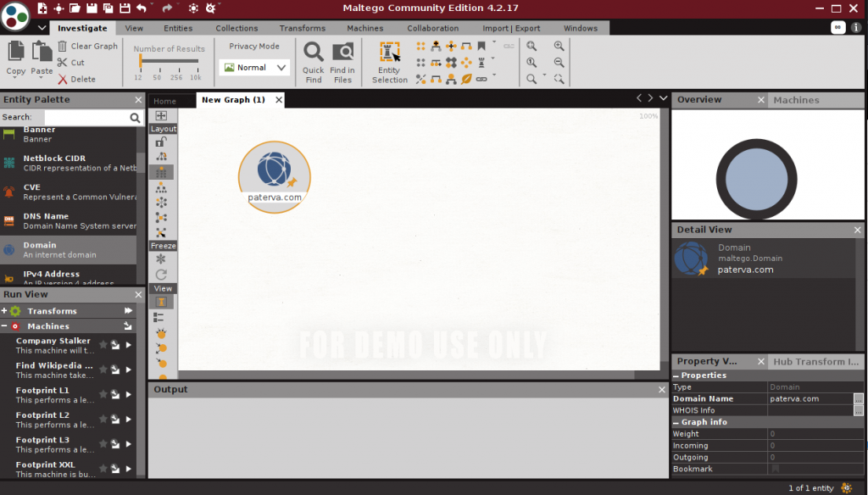Click the Zoom In magnifier icon

[559, 46]
